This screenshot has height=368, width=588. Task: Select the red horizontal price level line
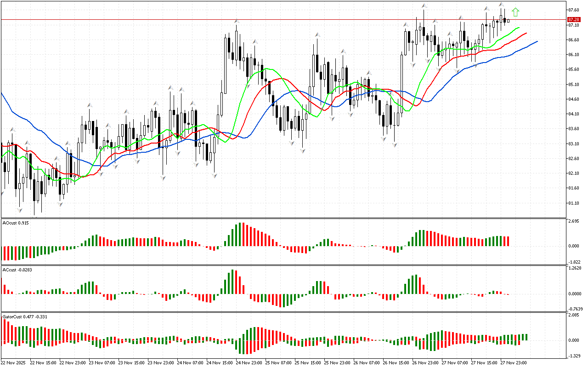[276, 20]
